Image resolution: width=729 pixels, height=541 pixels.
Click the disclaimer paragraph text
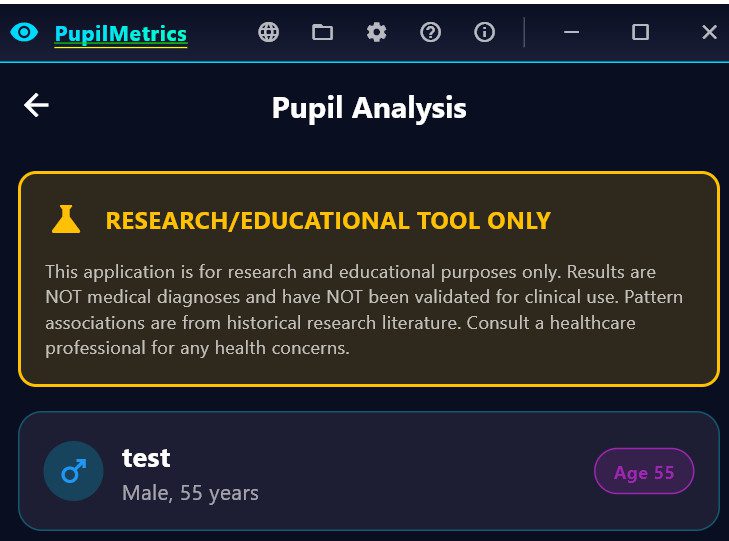(x=364, y=310)
